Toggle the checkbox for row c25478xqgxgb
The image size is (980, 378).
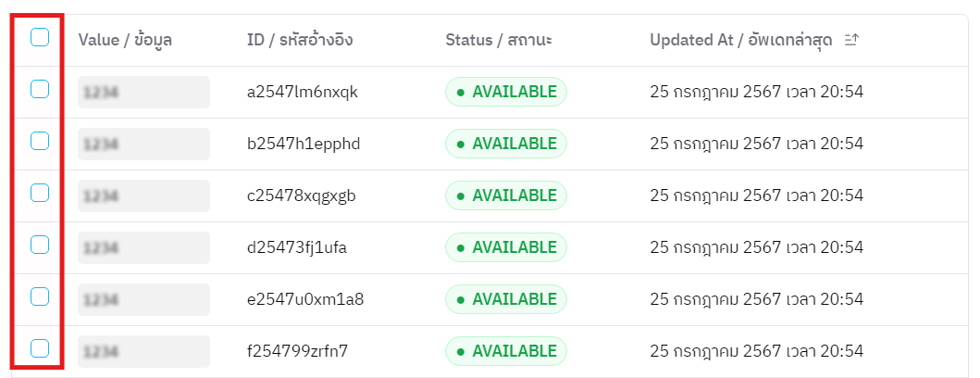tap(40, 193)
